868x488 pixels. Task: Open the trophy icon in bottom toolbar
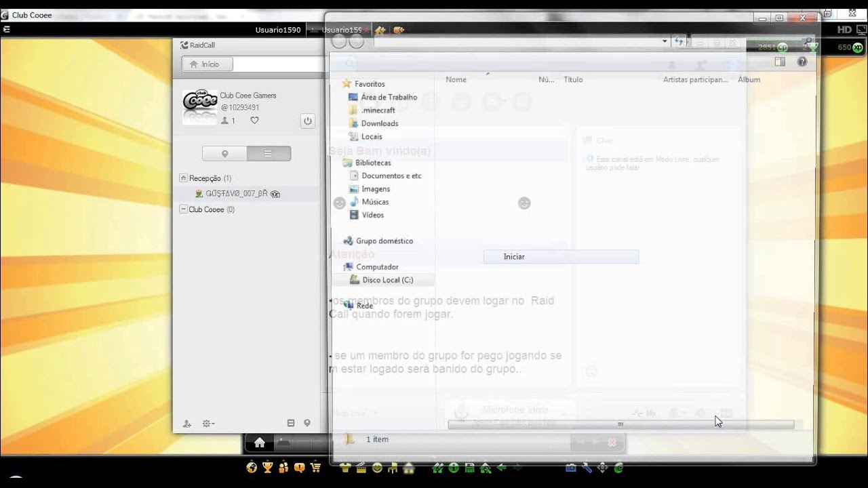tap(268, 467)
